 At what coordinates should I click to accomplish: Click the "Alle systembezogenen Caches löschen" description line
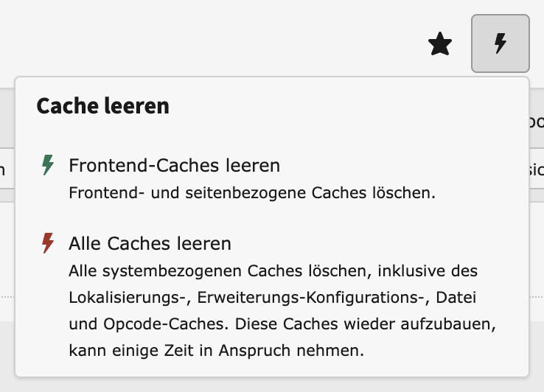(273, 270)
